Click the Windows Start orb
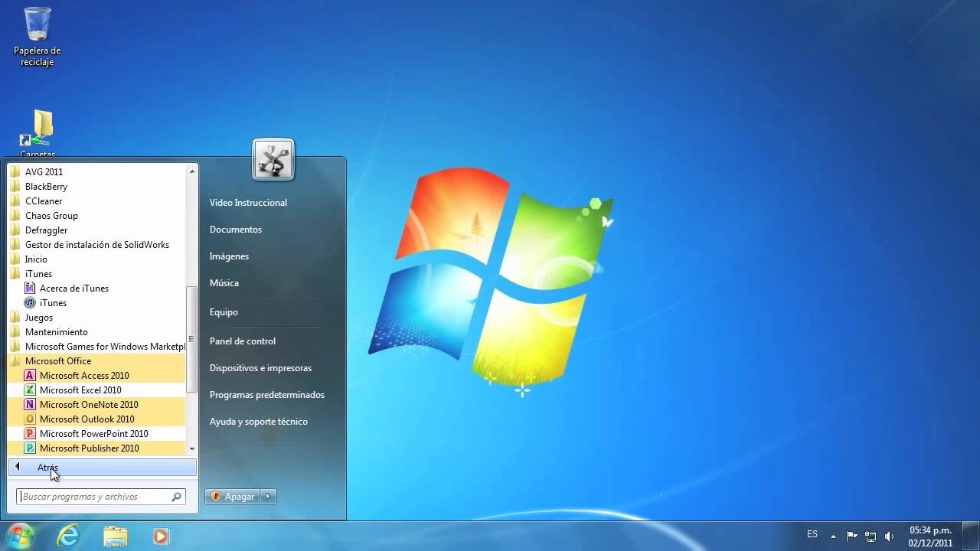This screenshot has height=551, width=980. pos(20,536)
